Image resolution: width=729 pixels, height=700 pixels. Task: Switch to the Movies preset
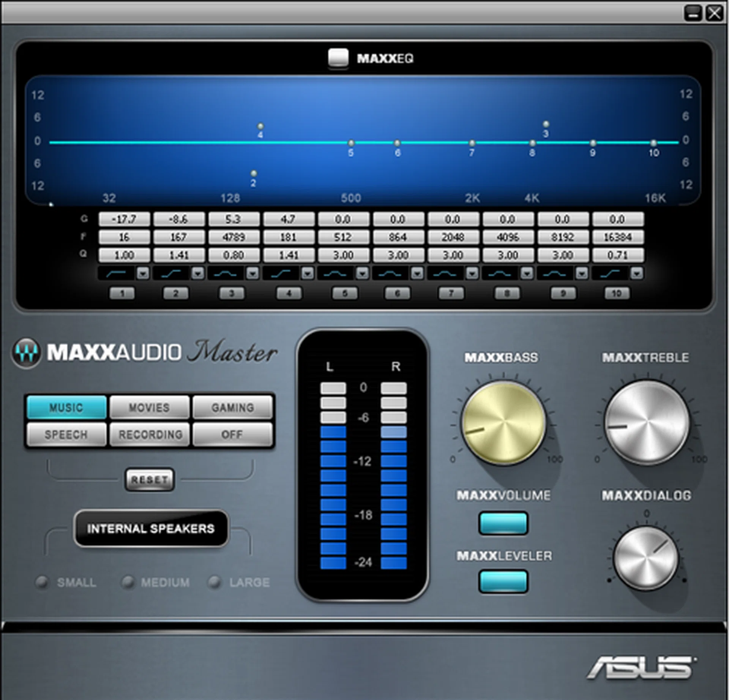[149, 408]
